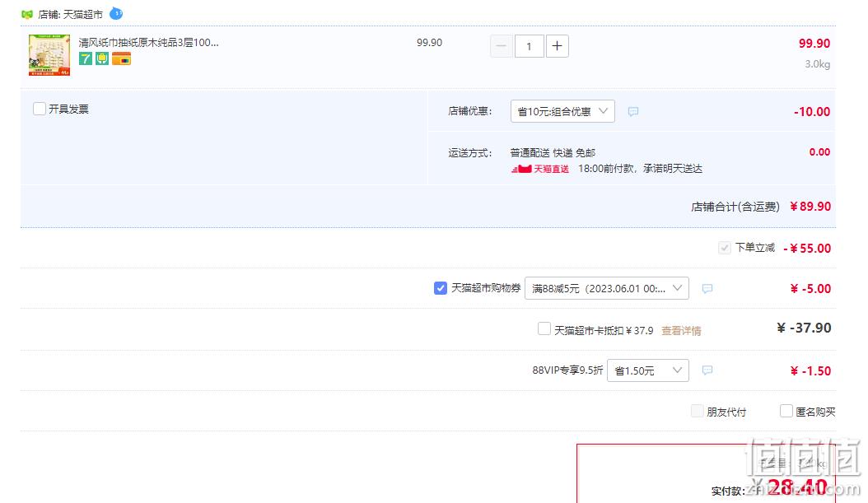Increase quantity with the plus button
Viewport: 868px width, 503px height.
coord(558,46)
